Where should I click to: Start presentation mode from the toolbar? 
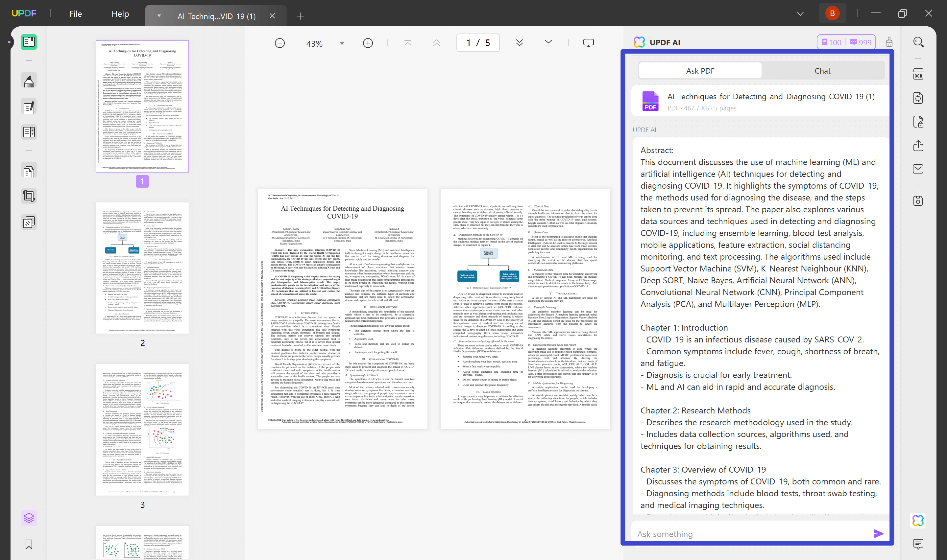click(589, 43)
